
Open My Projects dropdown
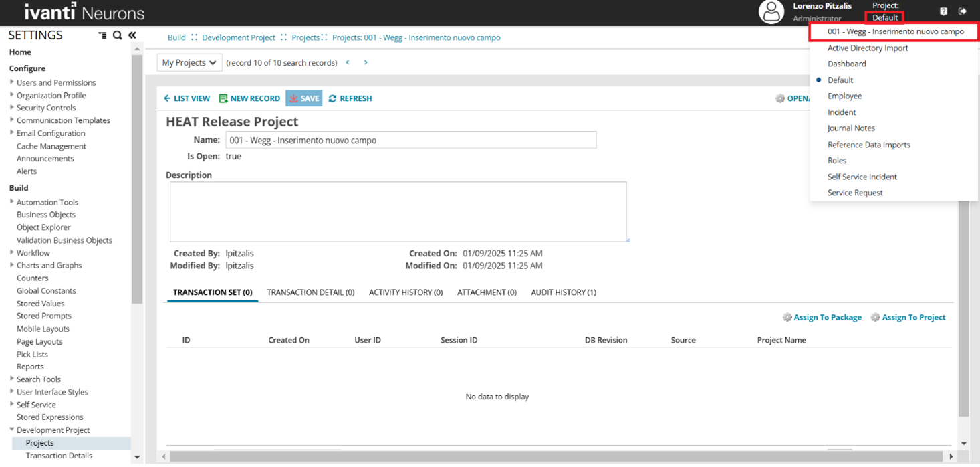[189, 62]
